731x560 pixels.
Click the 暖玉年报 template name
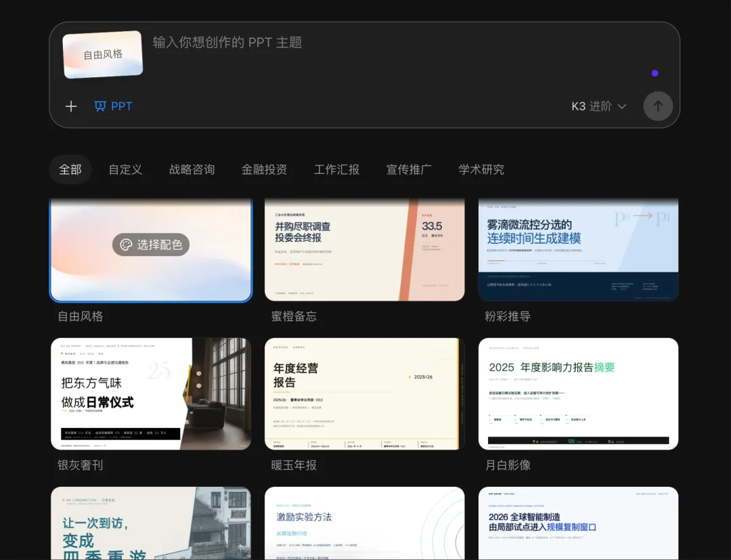coord(294,465)
